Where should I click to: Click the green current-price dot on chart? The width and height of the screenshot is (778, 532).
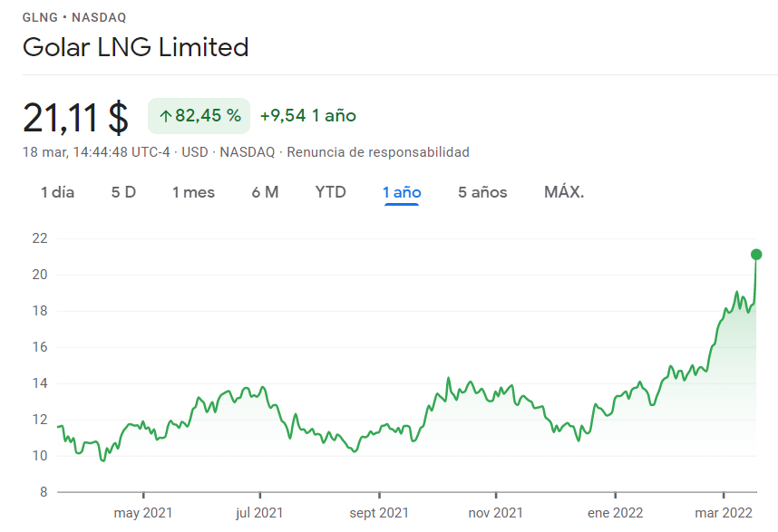coord(756,255)
